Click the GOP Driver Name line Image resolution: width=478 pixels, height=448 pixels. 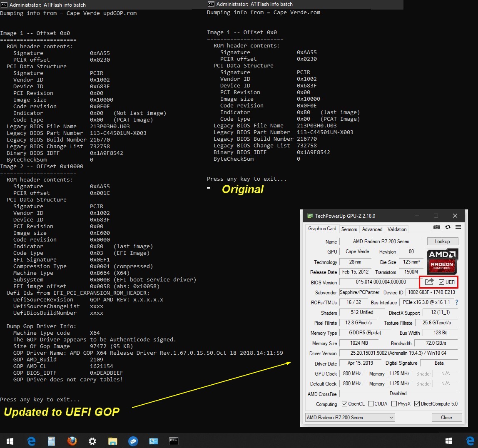[x=148, y=353]
